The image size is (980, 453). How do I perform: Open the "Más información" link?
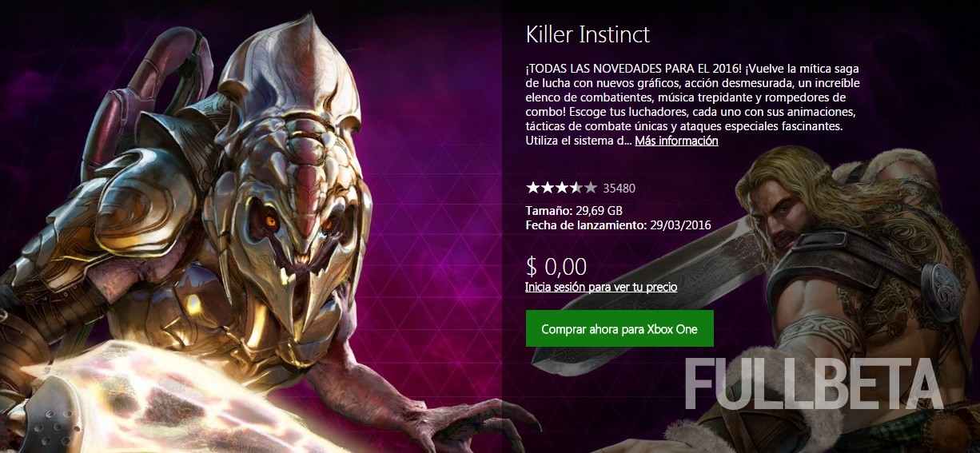click(676, 141)
